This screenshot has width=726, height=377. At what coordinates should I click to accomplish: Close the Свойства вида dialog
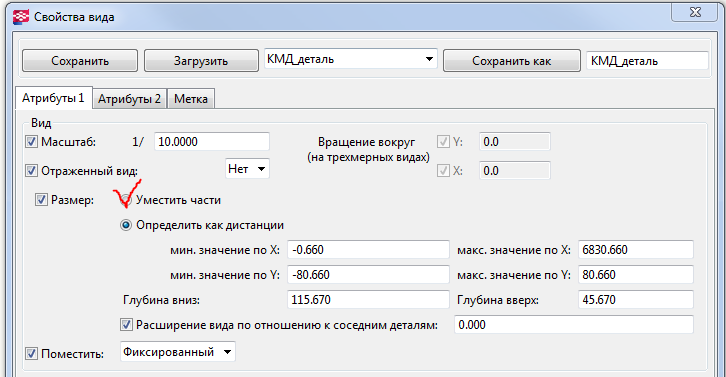coord(695,13)
